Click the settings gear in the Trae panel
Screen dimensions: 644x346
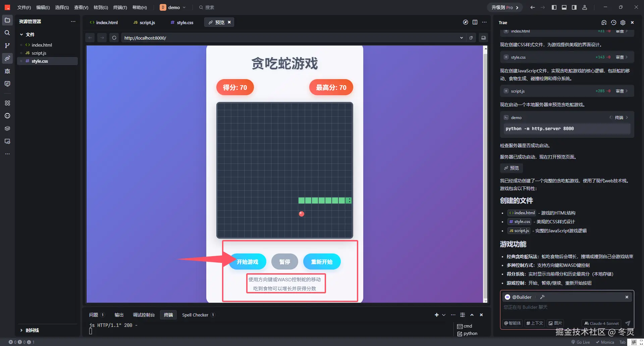[623, 22]
